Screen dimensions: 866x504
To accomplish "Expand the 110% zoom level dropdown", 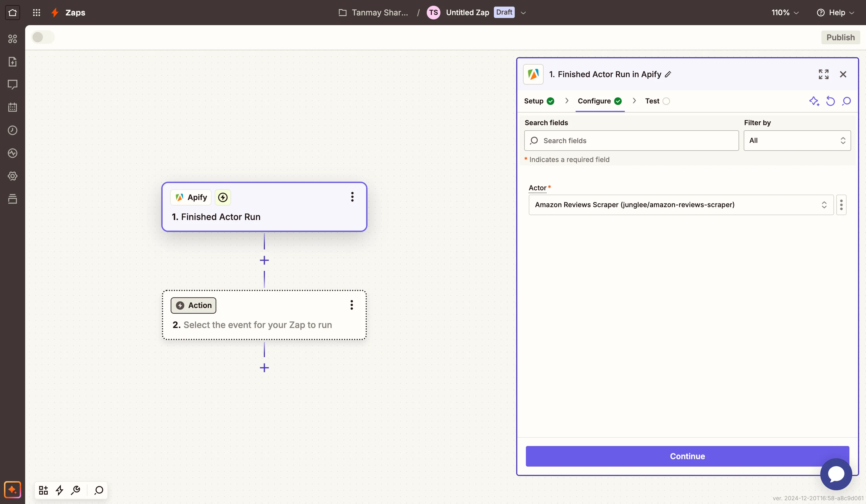I will 785,12.
